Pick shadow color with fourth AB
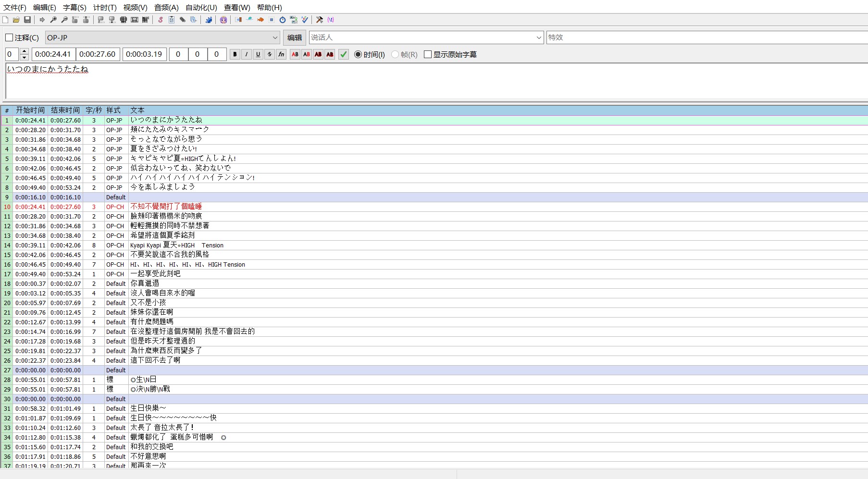 pyautogui.click(x=330, y=54)
